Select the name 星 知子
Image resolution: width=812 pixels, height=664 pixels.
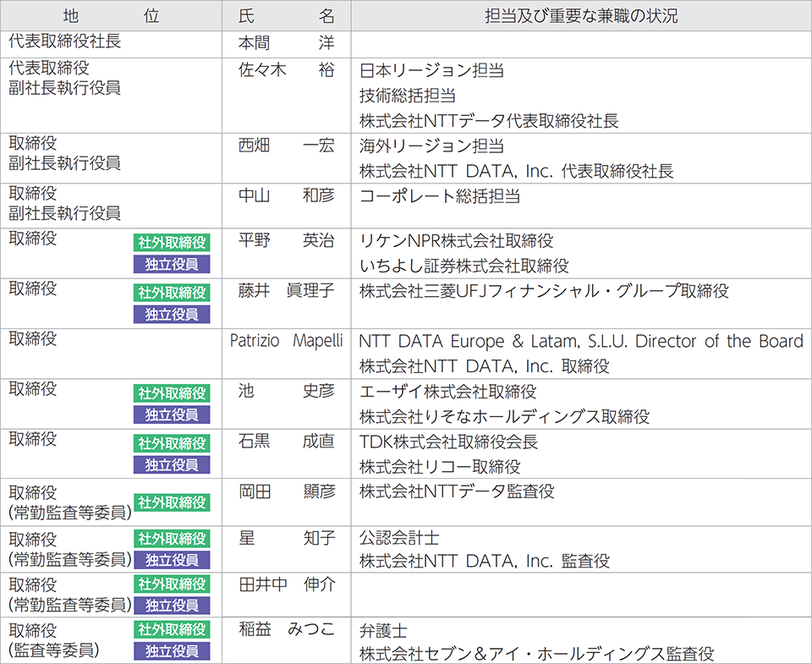pos(287,538)
